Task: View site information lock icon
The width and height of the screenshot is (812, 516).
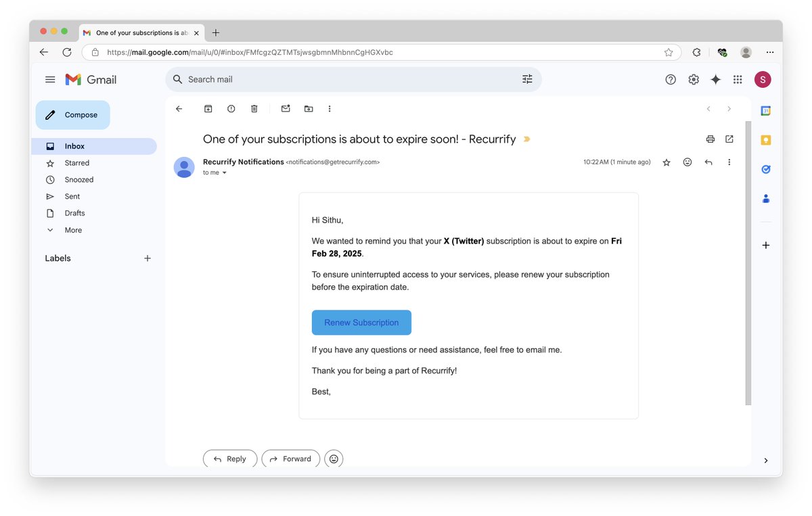Action: [95, 52]
